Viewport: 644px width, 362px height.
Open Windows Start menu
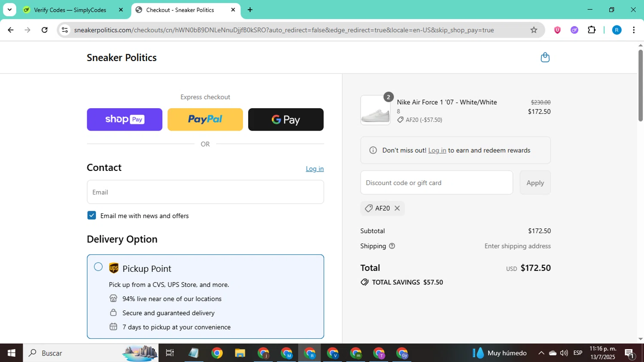12,353
